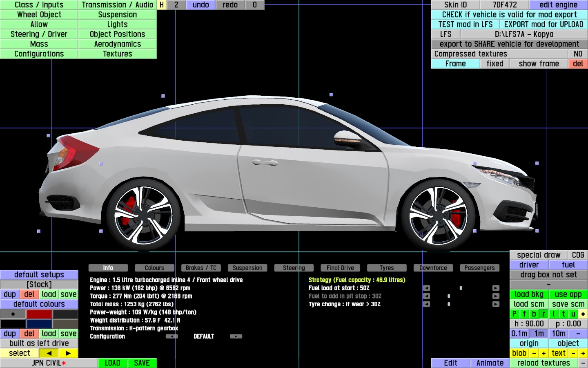This screenshot has height=368, width=588.
Task: Decrease Fuel to add in pit stop
Action: (426, 296)
